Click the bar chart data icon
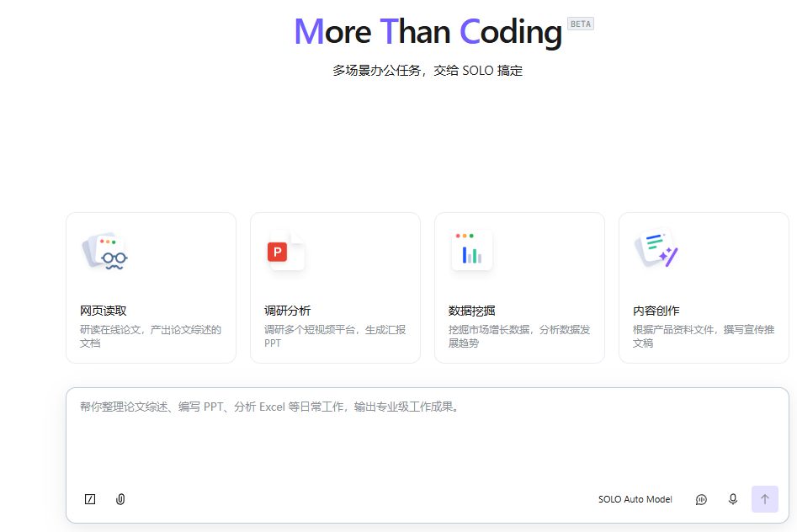The width and height of the screenshot is (797, 532). 471,250
